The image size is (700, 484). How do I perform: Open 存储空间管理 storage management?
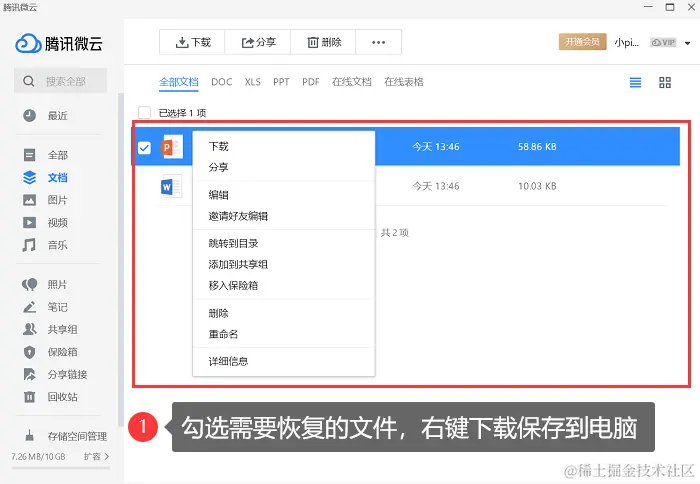(x=65, y=436)
